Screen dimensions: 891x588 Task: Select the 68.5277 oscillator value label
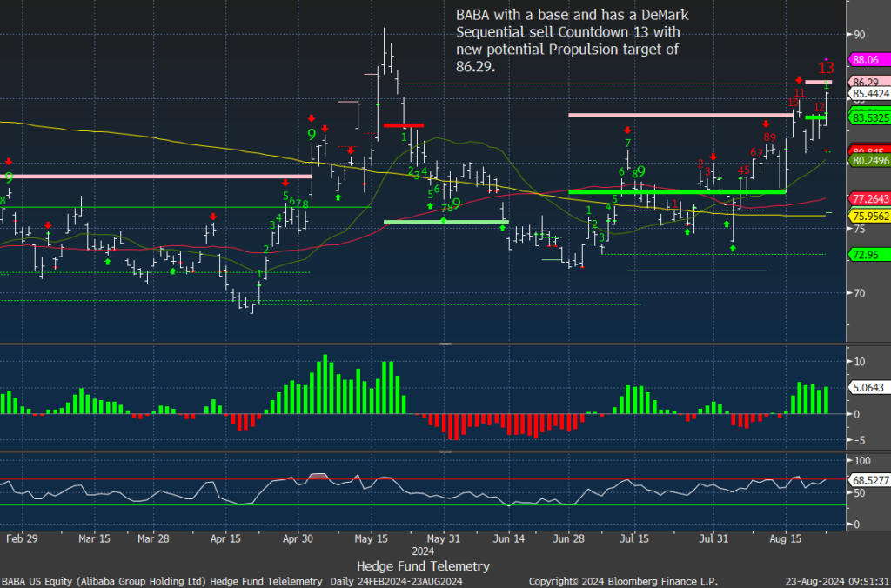coord(869,480)
